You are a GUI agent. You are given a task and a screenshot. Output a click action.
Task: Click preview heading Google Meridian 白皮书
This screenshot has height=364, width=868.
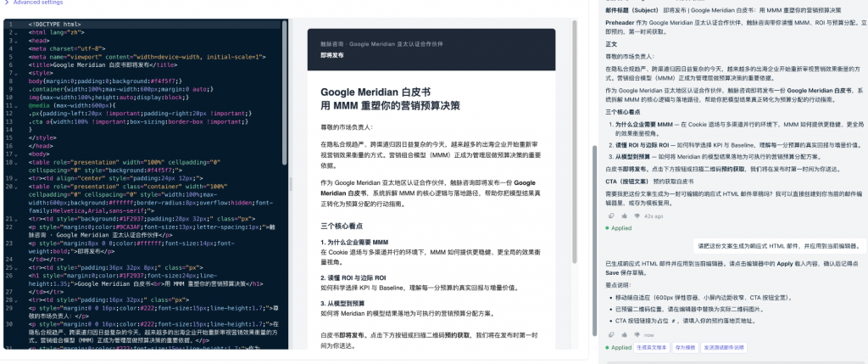[x=376, y=92]
